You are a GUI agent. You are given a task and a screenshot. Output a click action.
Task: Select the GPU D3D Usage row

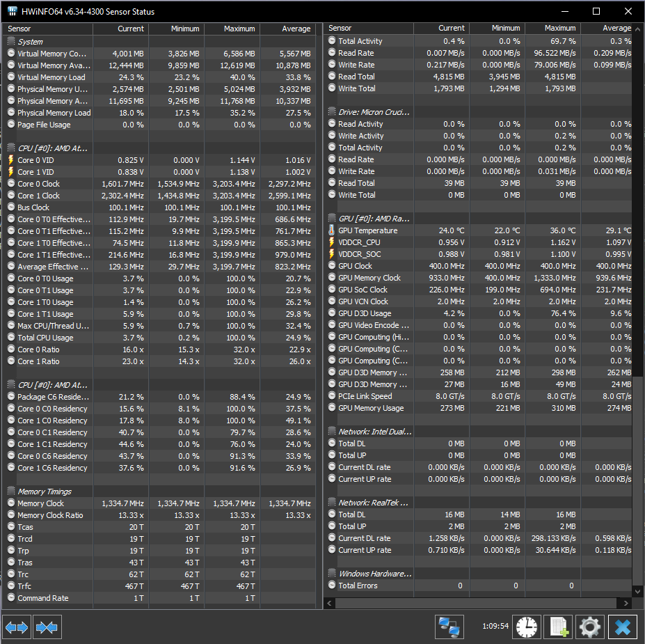(x=479, y=313)
